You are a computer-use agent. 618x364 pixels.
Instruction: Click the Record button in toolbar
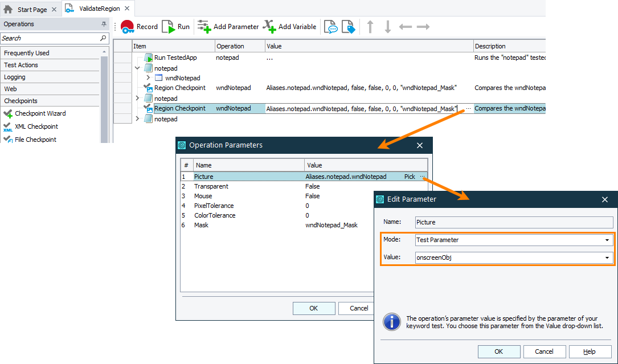pyautogui.click(x=139, y=27)
